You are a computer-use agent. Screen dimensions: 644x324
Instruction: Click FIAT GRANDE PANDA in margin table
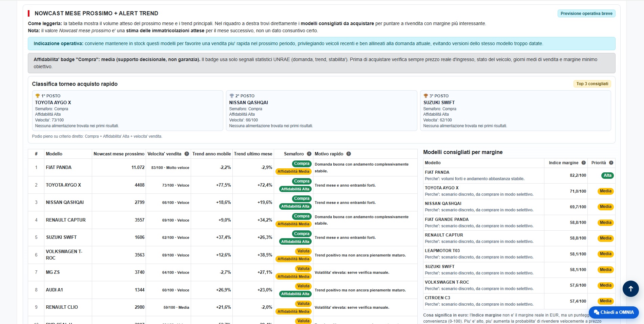pos(446,220)
